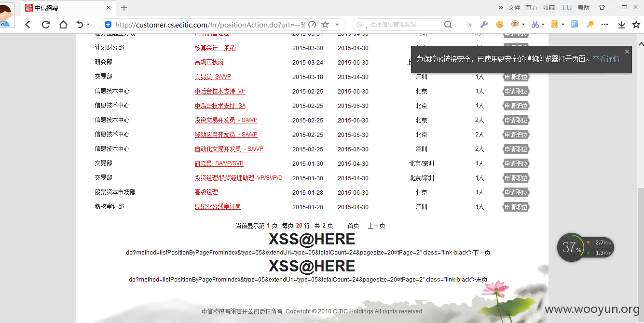Open the undo-close-tab history dropdown arrow
The height and width of the screenshot is (323, 644).
click(x=88, y=25)
